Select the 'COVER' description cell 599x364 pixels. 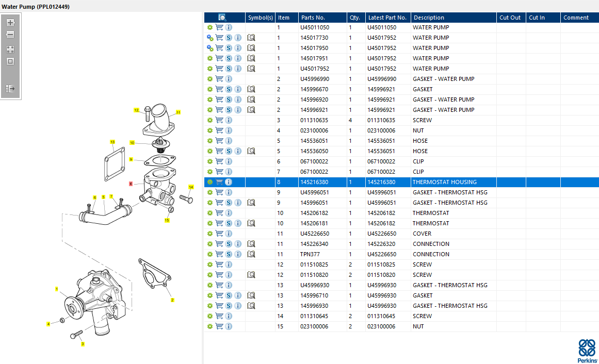click(x=454, y=234)
